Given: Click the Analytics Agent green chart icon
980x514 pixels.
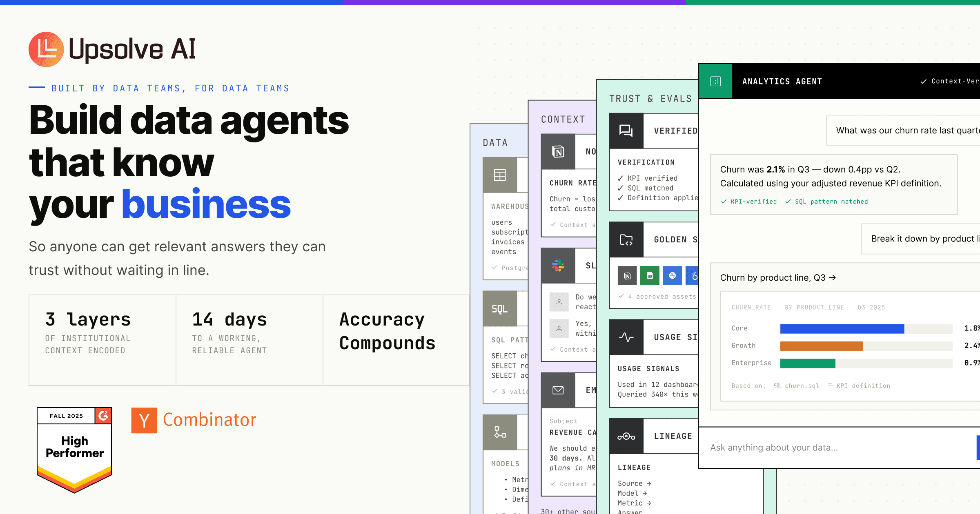Looking at the screenshot, I should (715, 81).
